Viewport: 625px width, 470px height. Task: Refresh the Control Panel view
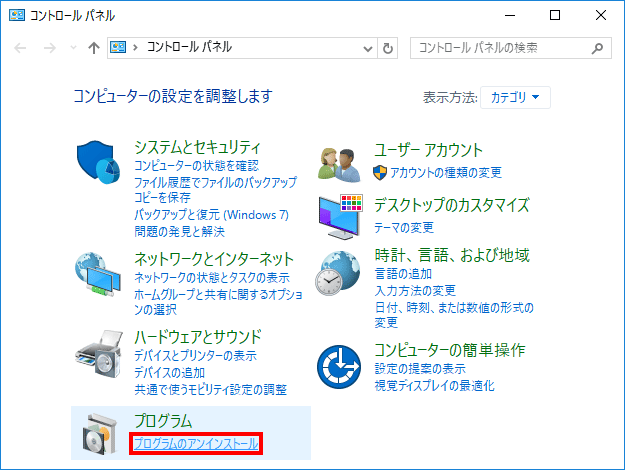(x=389, y=48)
